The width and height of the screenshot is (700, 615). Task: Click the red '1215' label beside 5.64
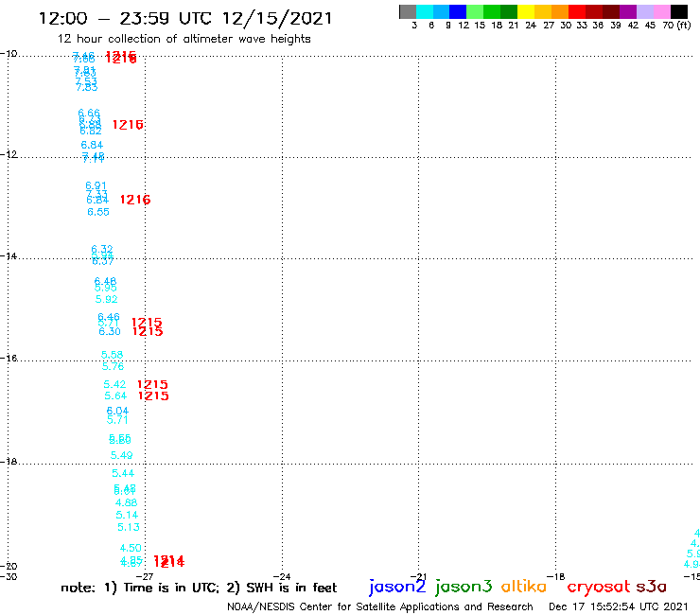point(153,395)
